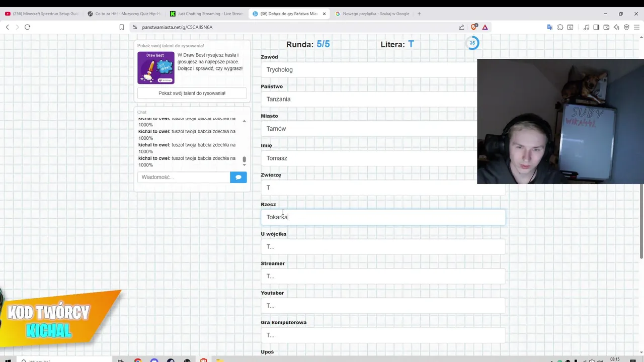Click the browser back arrow
This screenshot has height=362, width=644.
pos(8,27)
